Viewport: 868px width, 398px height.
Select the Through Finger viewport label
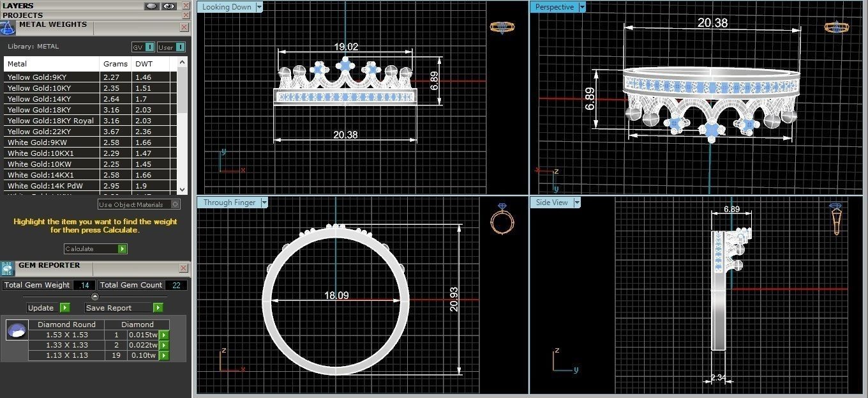click(x=228, y=203)
